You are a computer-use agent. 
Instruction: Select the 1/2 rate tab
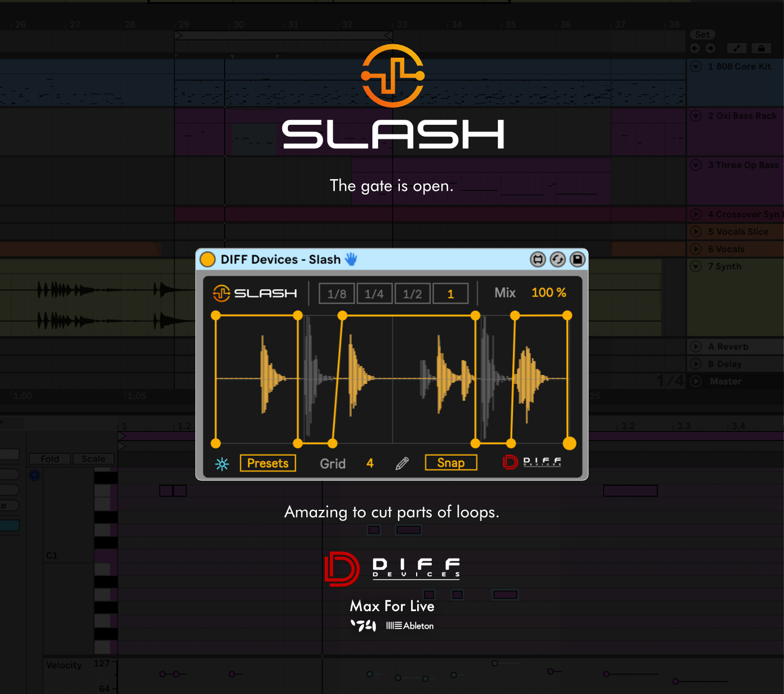point(412,294)
